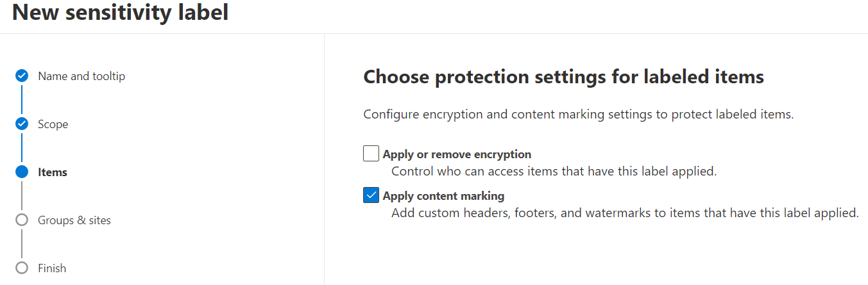Click the 'Apply or remove encryption' label text
The image size is (868, 285).
[457, 154]
